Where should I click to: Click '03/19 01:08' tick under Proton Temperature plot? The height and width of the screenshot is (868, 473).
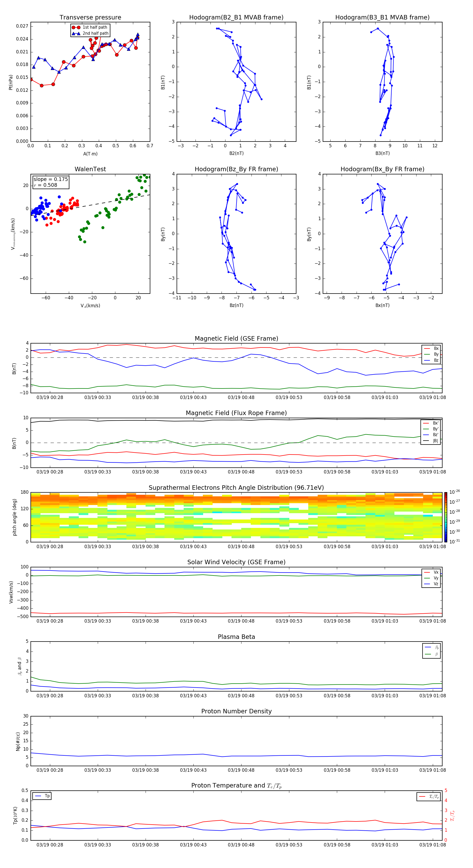pos(433,845)
